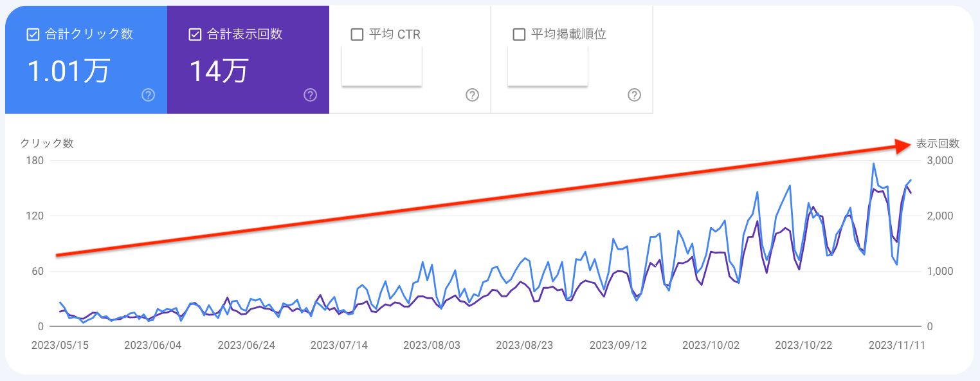Image resolution: width=980 pixels, height=381 pixels.
Task: Click the checkmark inside the blue clicks card
Action: coord(33,34)
